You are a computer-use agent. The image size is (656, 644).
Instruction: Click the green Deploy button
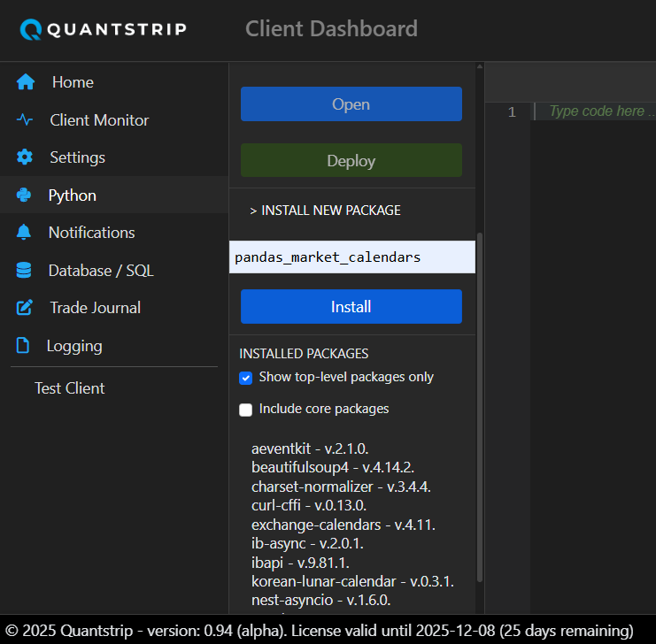point(351,161)
